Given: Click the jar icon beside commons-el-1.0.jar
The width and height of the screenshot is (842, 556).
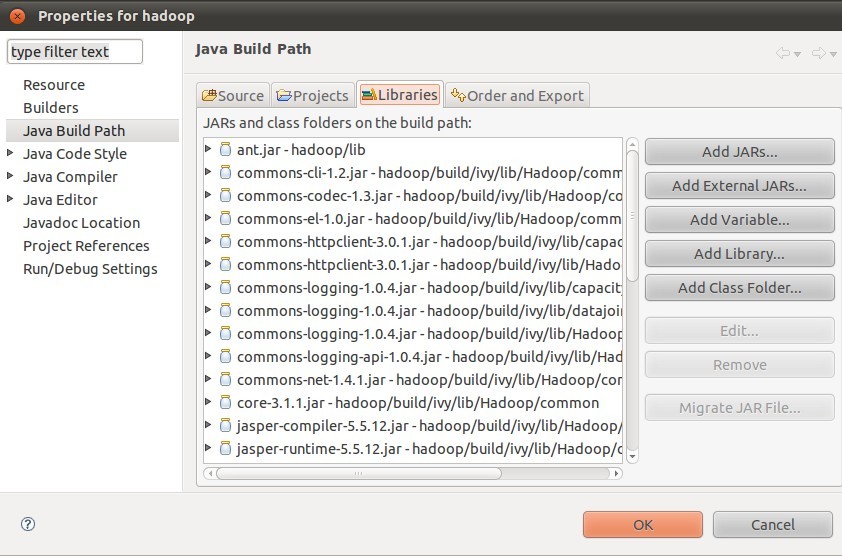Looking at the screenshot, I should 226,219.
